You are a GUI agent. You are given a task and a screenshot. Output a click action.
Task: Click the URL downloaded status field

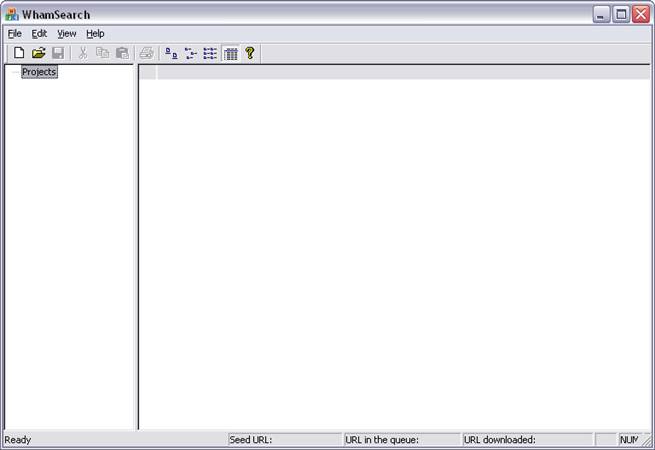[528, 440]
